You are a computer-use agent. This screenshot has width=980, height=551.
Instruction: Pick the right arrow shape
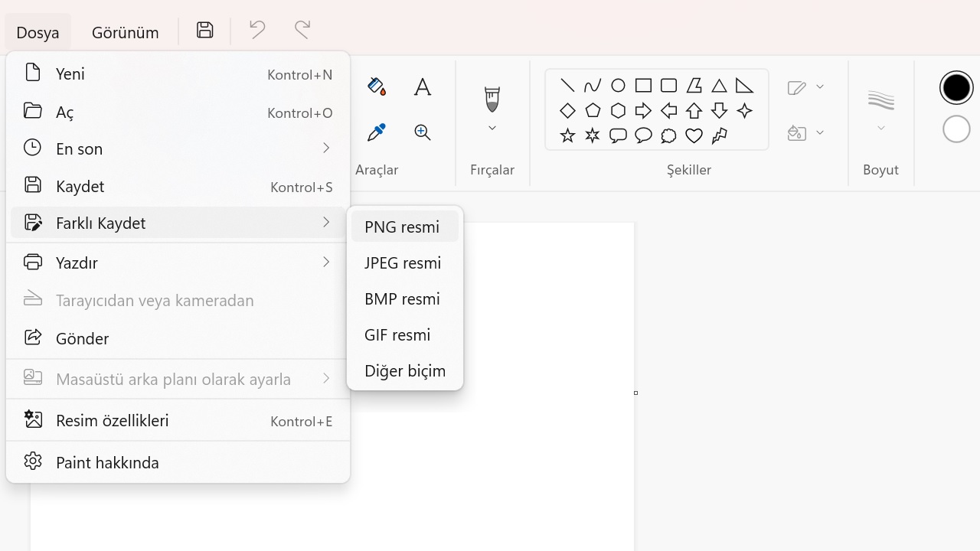coord(643,110)
